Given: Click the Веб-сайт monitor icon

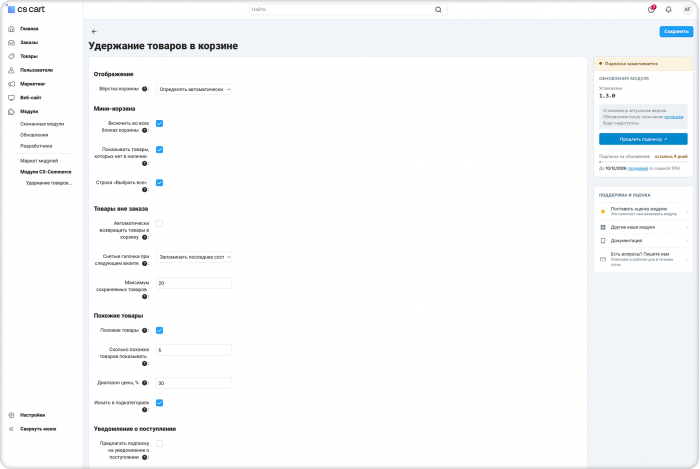Looking at the screenshot, I should [11, 98].
